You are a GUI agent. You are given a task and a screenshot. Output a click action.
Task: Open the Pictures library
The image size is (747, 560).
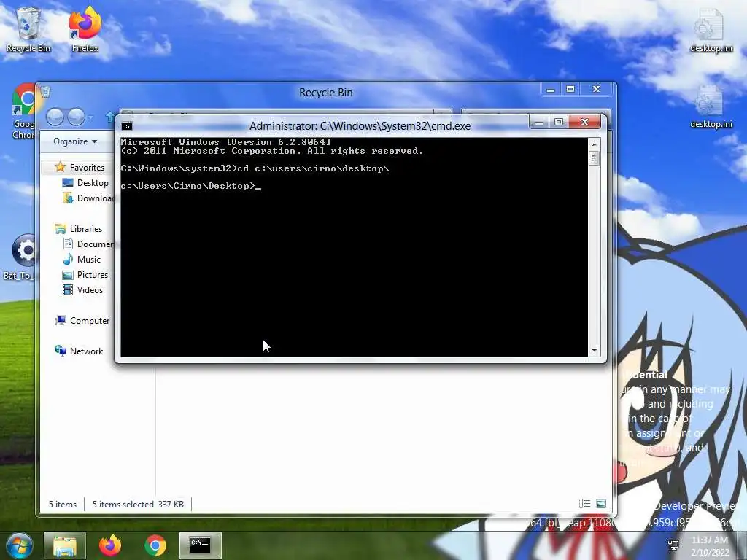[86, 275]
